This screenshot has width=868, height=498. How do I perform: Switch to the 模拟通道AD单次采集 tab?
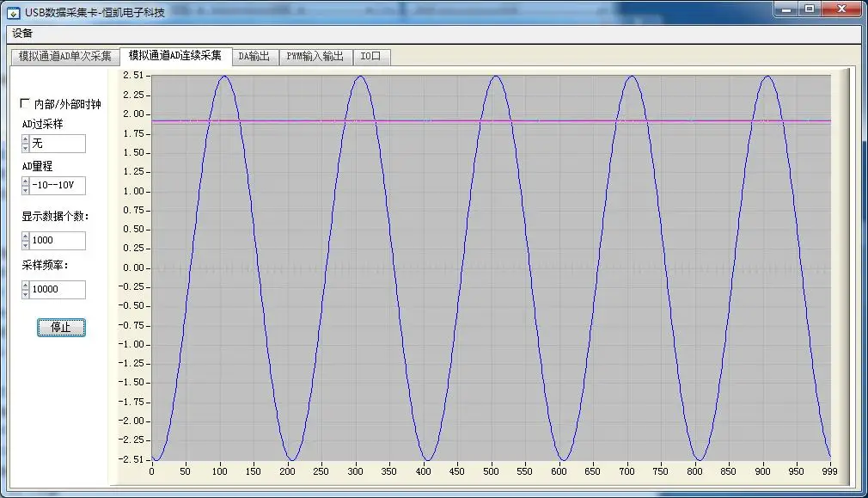pos(64,57)
